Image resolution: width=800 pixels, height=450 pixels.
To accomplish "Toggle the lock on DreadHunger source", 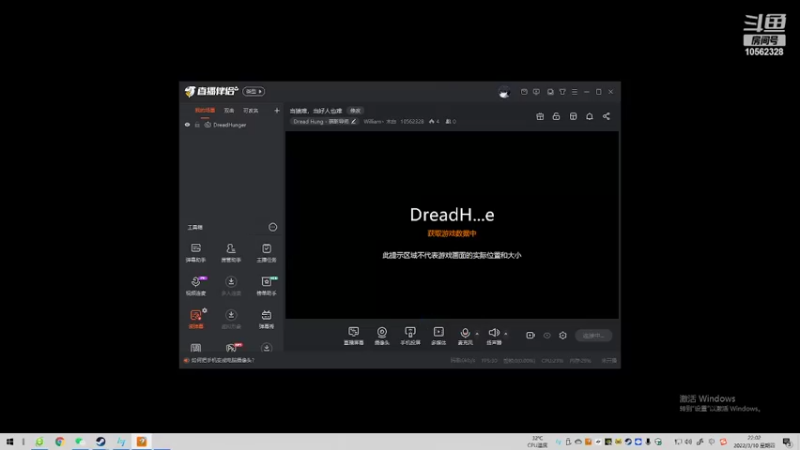I will coord(197,124).
